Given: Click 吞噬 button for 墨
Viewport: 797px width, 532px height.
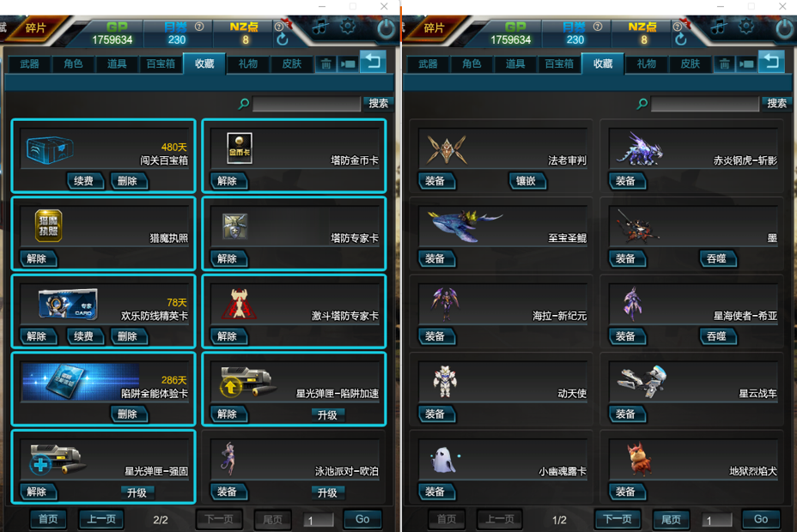Looking at the screenshot, I should coord(717,258).
